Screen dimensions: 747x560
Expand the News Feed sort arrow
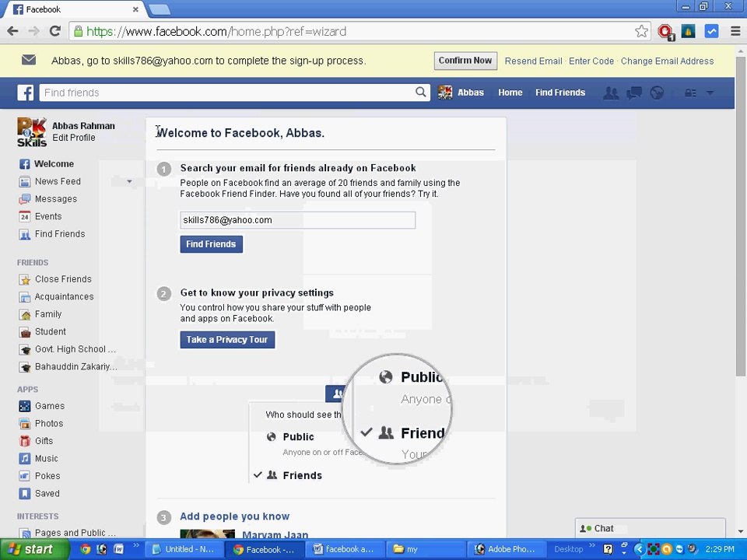(x=129, y=181)
